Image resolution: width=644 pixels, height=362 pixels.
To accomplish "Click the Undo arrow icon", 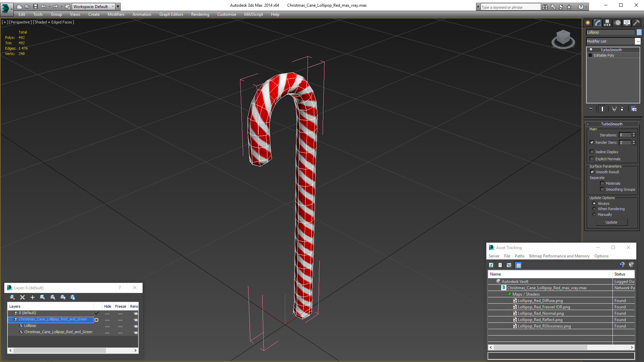I will (44, 6).
